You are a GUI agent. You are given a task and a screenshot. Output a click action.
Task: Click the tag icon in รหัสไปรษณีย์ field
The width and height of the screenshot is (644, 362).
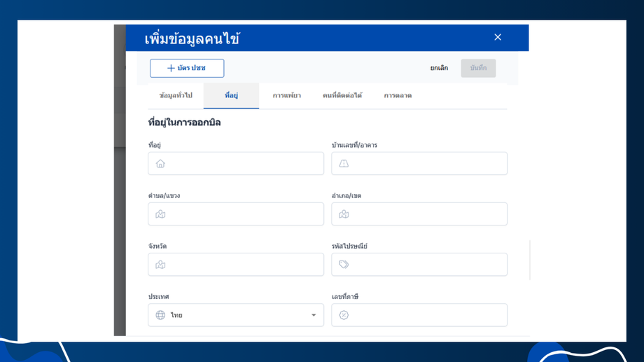[x=344, y=265]
